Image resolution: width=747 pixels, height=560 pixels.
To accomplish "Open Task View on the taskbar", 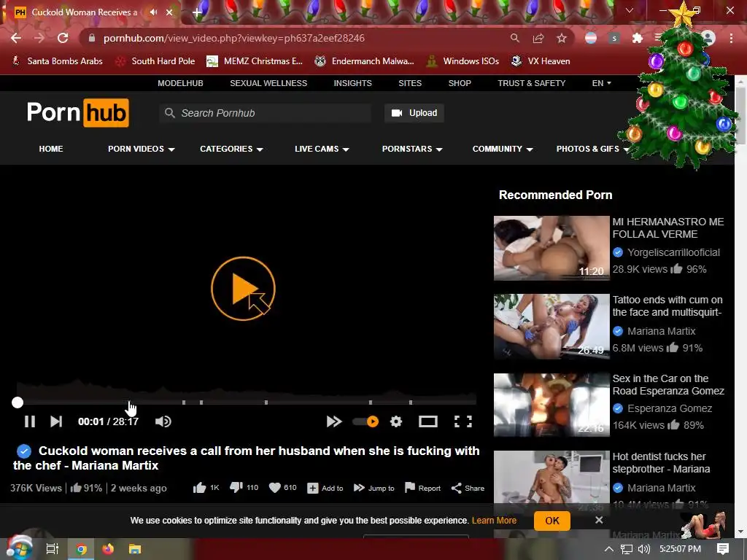I will (x=52, y=548).
